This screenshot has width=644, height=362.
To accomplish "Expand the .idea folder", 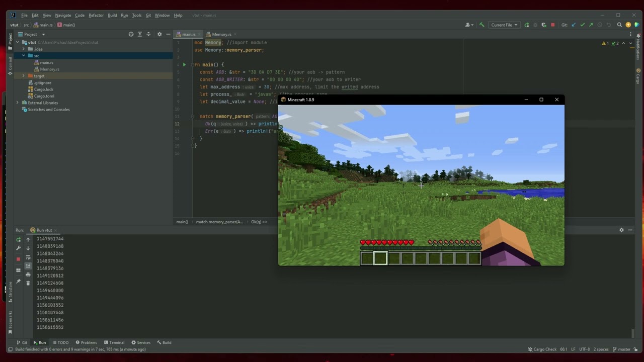I will (x=23, y=49).
